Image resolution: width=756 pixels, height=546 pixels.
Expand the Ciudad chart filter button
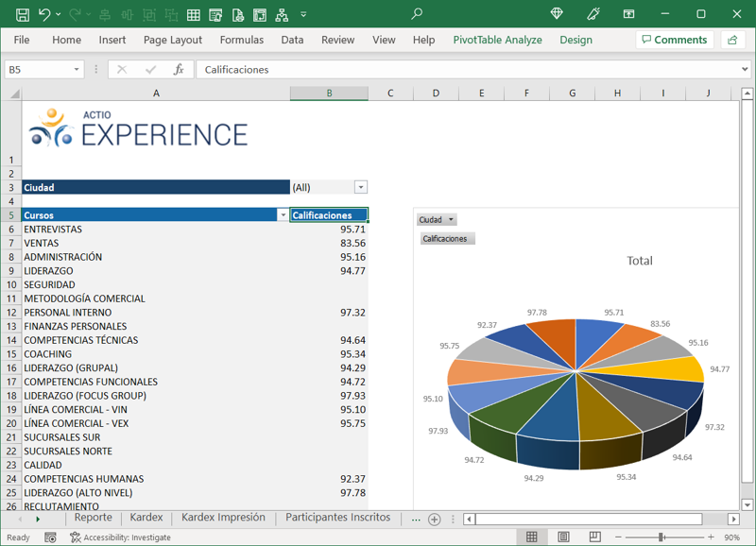(437, 220)
